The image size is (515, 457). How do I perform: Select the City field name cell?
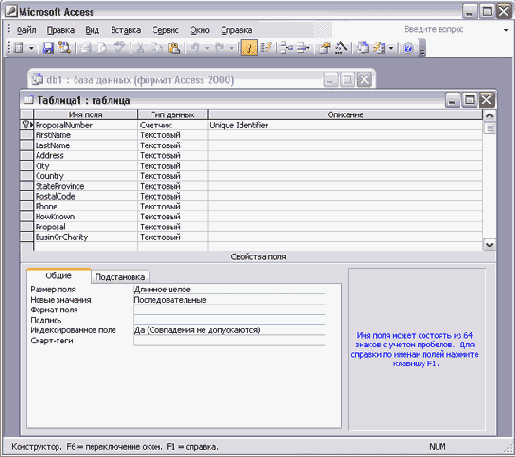tap(86, 166)
